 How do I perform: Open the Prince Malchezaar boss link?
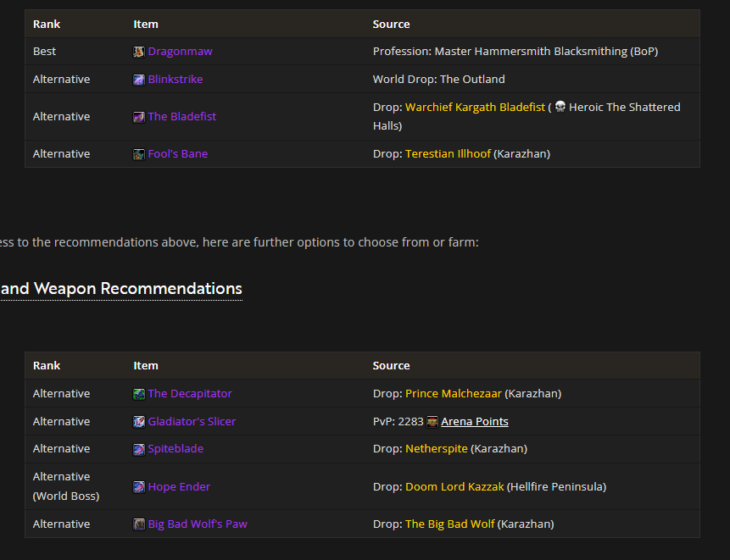click(454, 394)
